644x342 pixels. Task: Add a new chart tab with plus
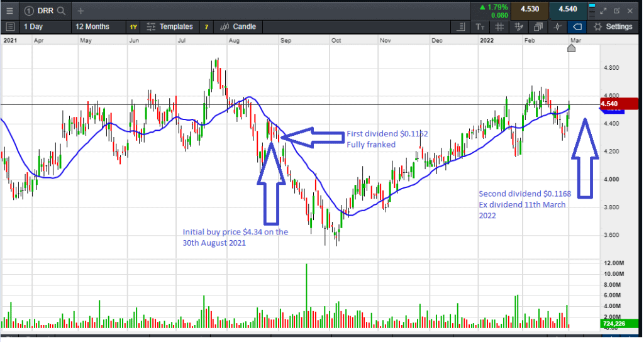pos(80,11)
